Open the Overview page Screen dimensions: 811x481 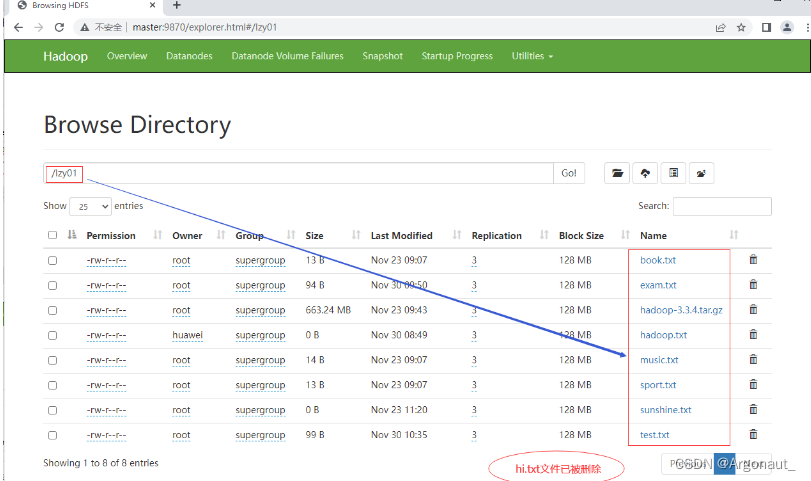[127, 56]
